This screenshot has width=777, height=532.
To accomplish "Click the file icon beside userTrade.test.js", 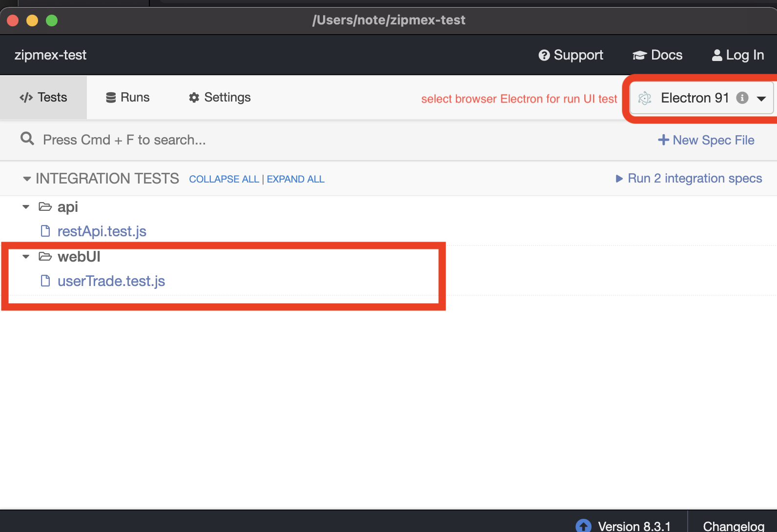I will (x=45, y=281).
